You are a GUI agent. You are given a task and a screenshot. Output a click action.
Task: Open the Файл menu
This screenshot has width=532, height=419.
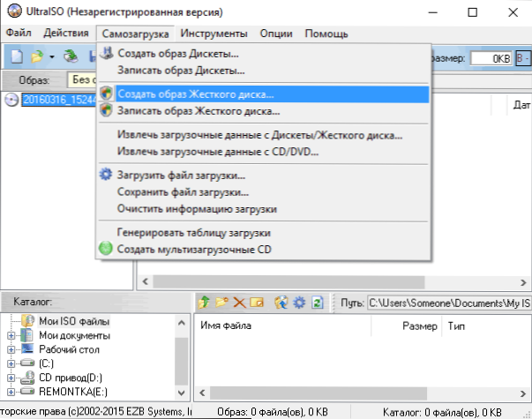(x=19, y=33)
